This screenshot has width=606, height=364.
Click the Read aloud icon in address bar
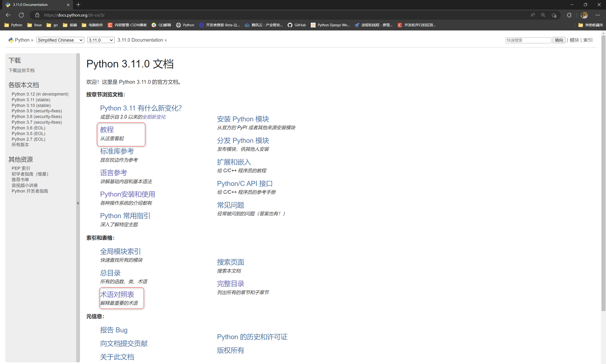point(532,15)
